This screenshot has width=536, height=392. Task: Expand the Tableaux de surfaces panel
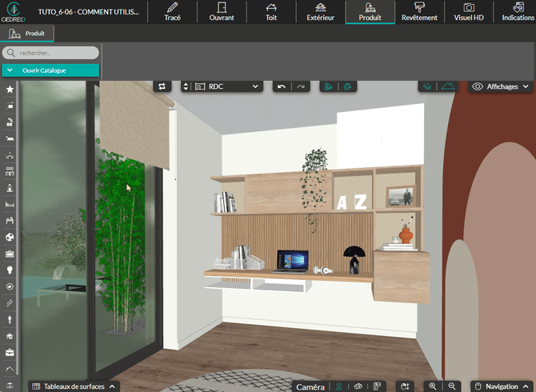pos(74,386)
